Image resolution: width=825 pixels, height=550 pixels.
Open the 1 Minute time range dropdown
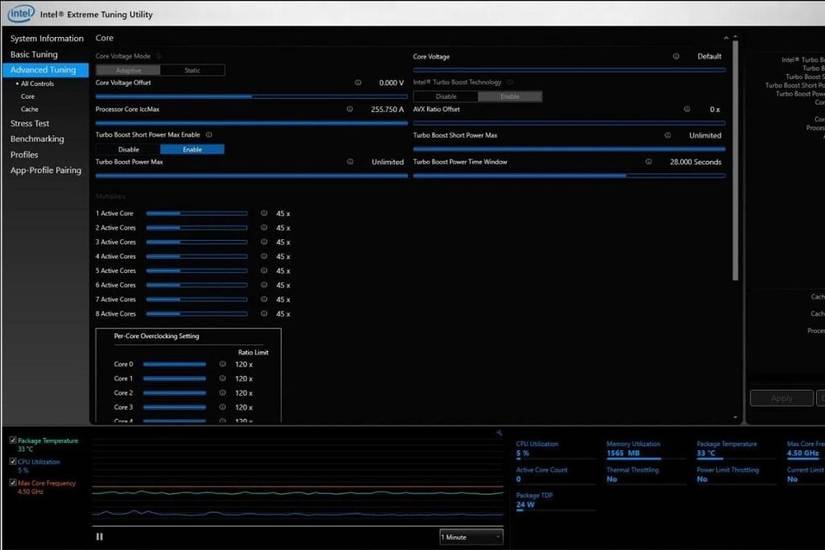471,537
